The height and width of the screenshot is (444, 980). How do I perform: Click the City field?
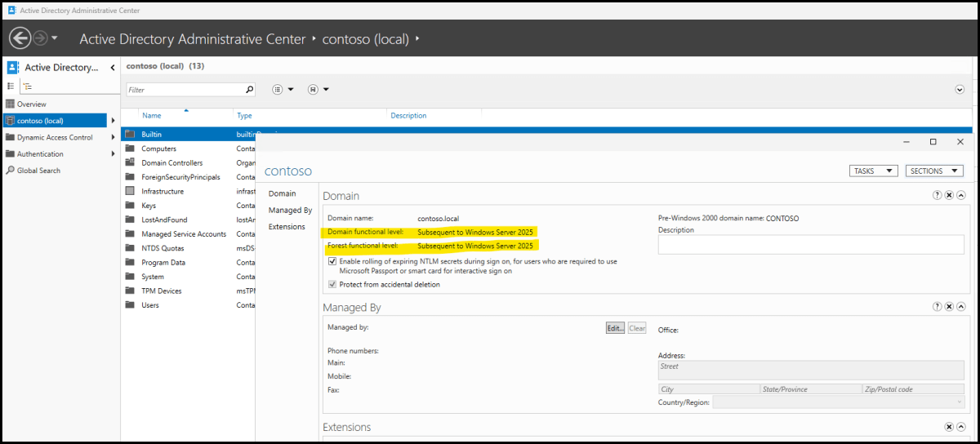tap(709, 390)
